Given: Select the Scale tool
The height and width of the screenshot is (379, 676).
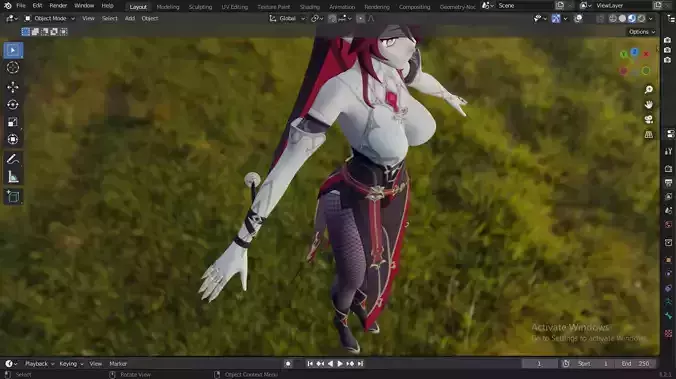Looking at the screenshot, I should pyautogui.click(x=13, y=122).
